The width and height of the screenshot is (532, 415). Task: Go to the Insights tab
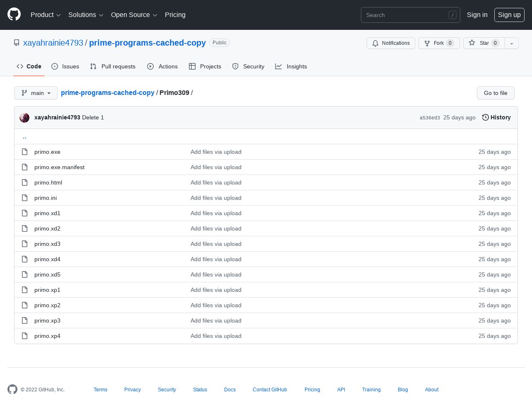tap(291, 66)
